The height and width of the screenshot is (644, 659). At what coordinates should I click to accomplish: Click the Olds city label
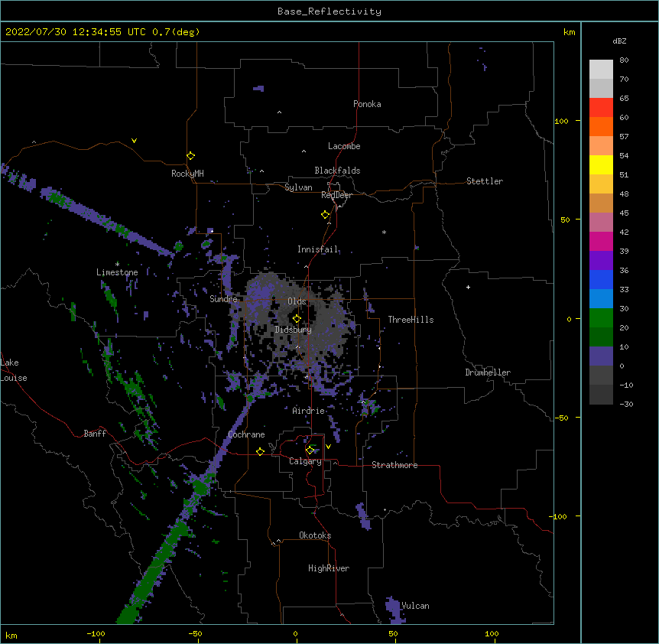pos(297,301)
